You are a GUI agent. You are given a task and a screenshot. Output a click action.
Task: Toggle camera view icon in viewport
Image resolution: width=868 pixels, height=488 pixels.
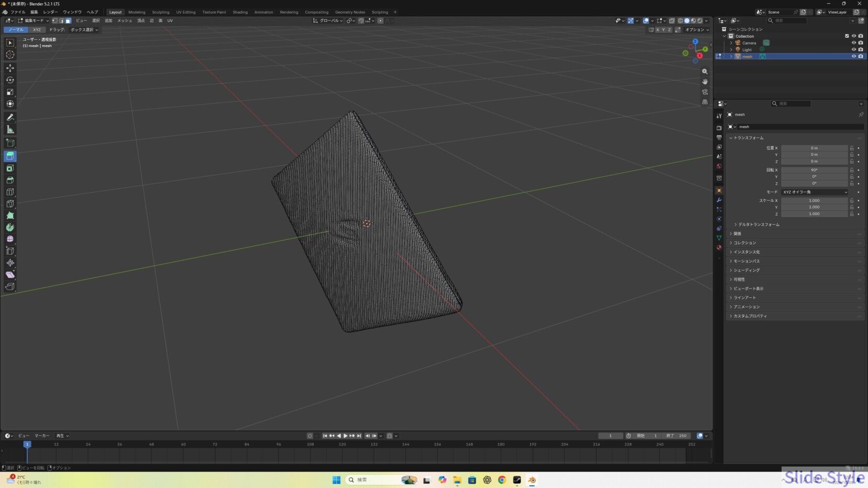pyautogui.click(x=705, y=92)
